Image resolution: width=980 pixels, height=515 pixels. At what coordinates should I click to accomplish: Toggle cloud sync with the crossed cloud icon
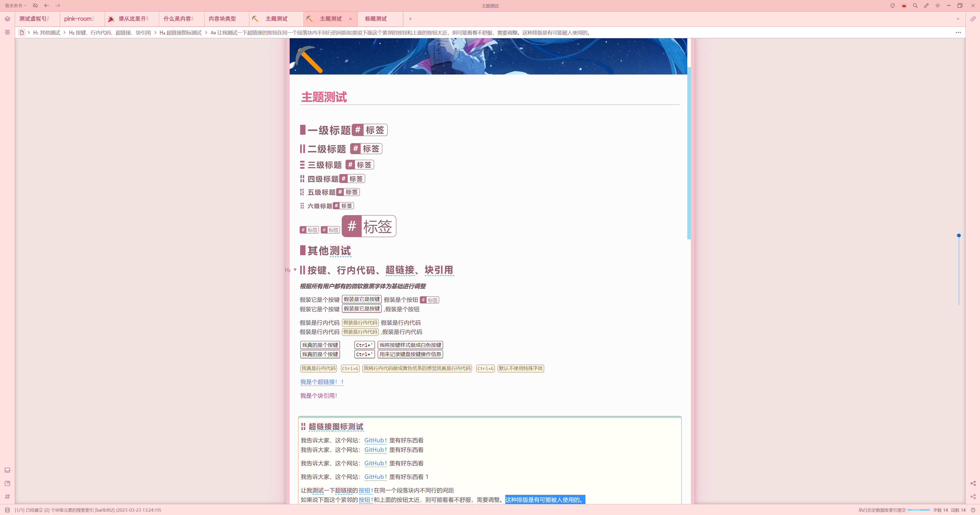[35, 5]
